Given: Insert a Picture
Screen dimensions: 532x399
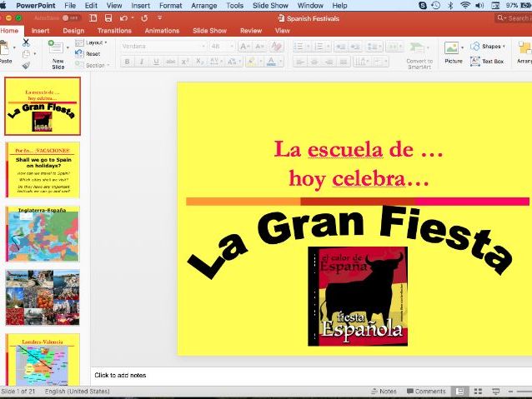Looking at the screenshot, I should [454, 52].
